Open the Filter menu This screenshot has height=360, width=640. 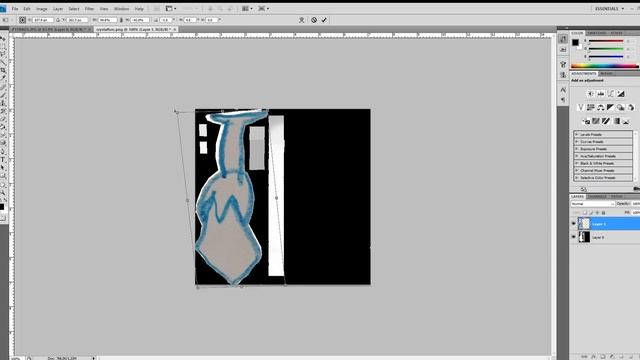pos(89,9)
